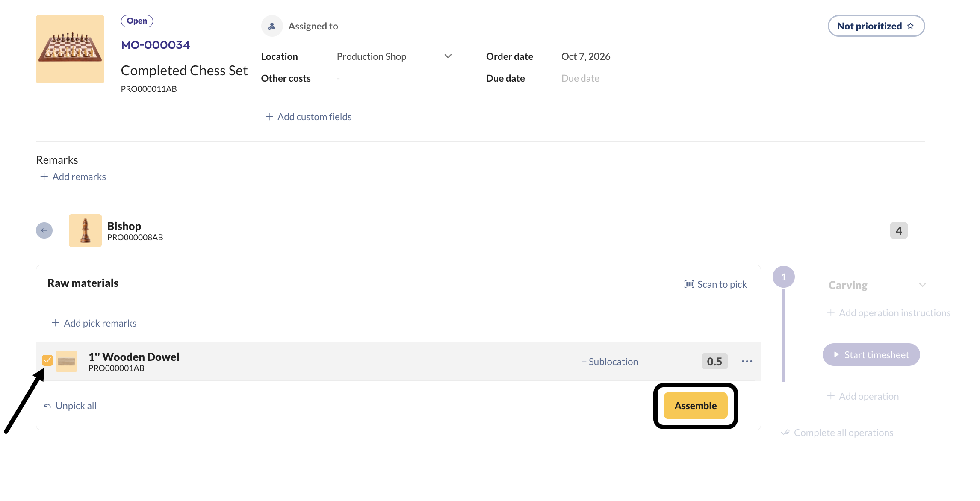Click the play icon in Start timesheet
The width and height of the screenshot is (980, 501).
836,355
